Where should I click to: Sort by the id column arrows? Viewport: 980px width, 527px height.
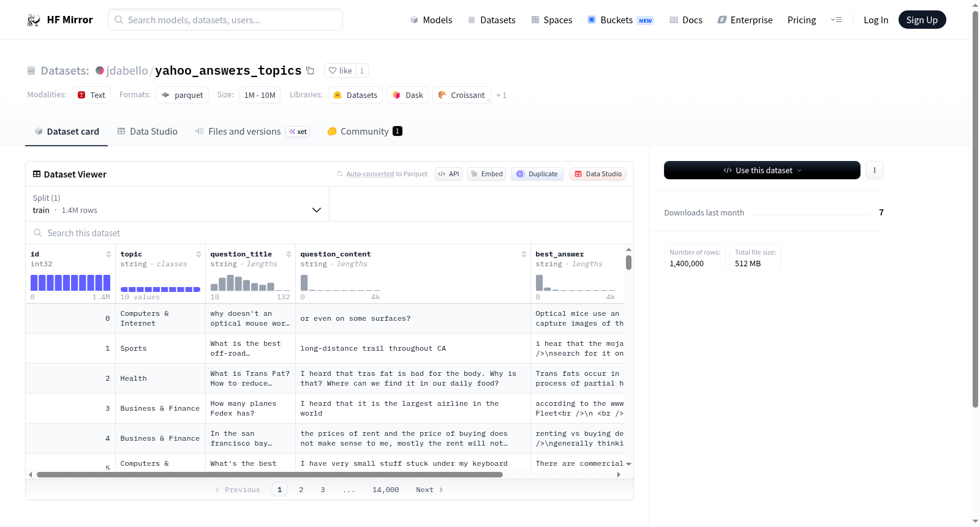pos(108,254)
